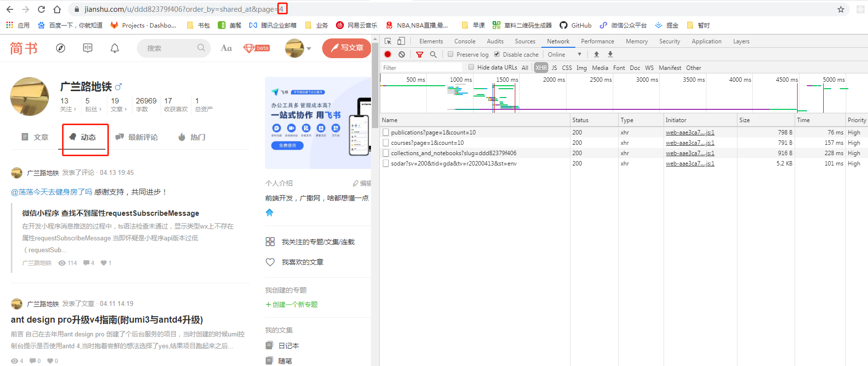The height and width of the screenshot is (366, 868).
Task: Toggle the network filter funnel icon
Action: pos(420,54)
